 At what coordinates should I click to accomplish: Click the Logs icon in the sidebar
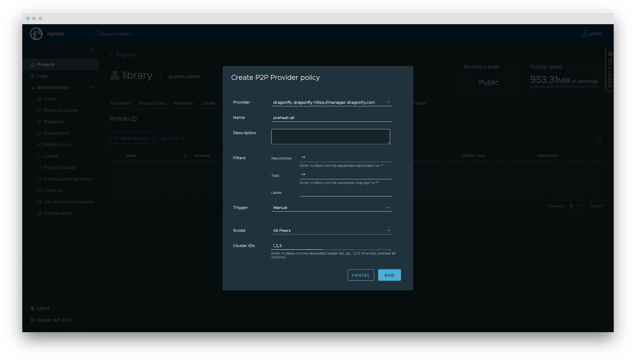pyautogui.click(x=33, y=76)
